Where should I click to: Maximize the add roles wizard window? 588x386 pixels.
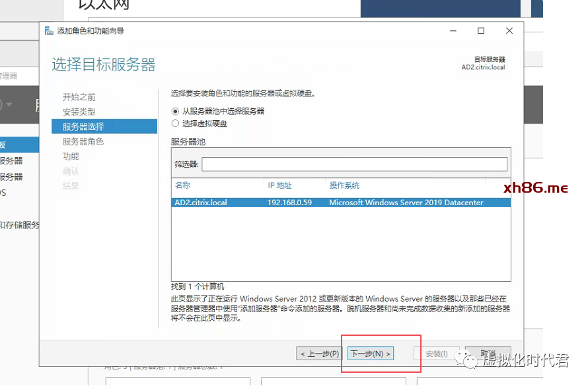[x=481, y=31]
